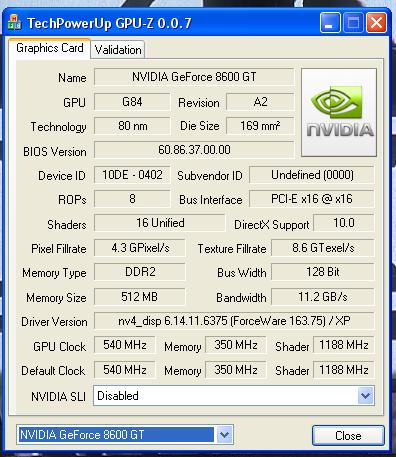The height and width of the screenshot is (457, 396).
Task: Click the "GPU Clock" label
Action: 59,347
